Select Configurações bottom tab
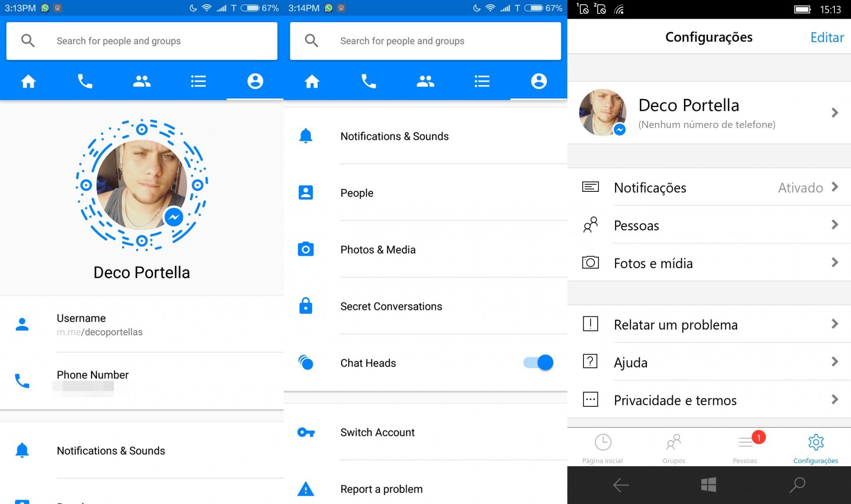 coord(816,448)
